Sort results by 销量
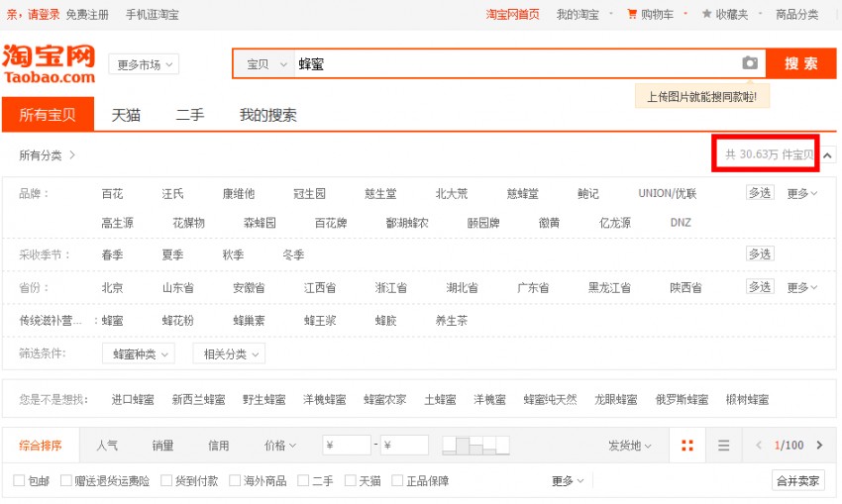The width and height of the screenshot is (842, 504). 162,445
